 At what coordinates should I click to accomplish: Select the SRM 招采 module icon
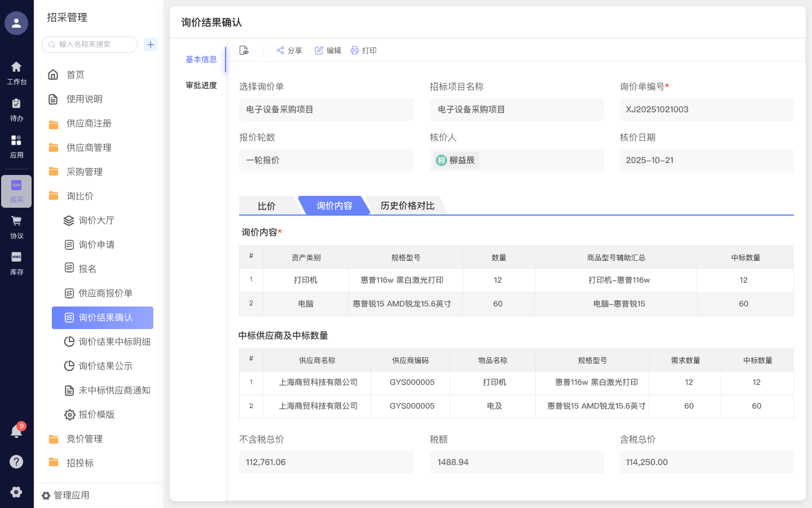(16, 191)
